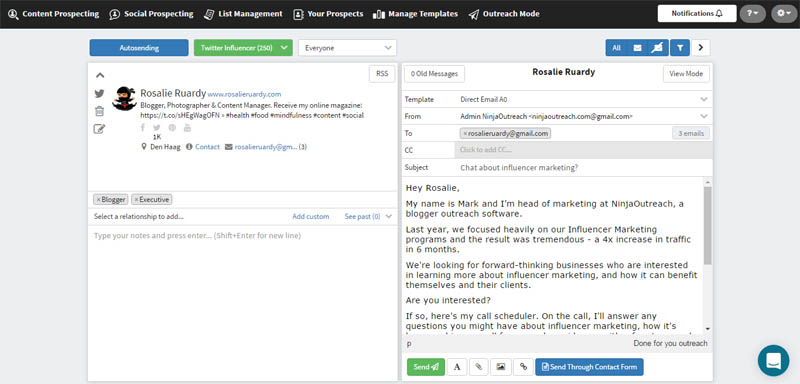
Task: Expand the See past (0) dropdown
Action: 368,217
